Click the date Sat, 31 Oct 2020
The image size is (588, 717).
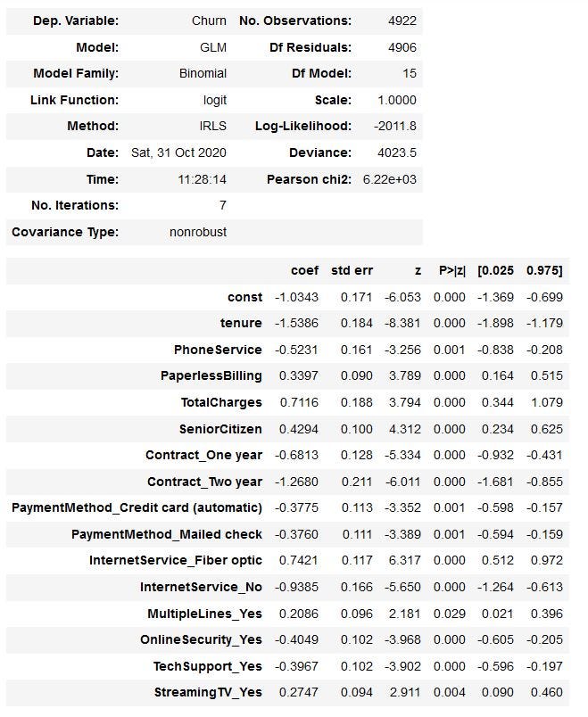(x=178, y=152)
